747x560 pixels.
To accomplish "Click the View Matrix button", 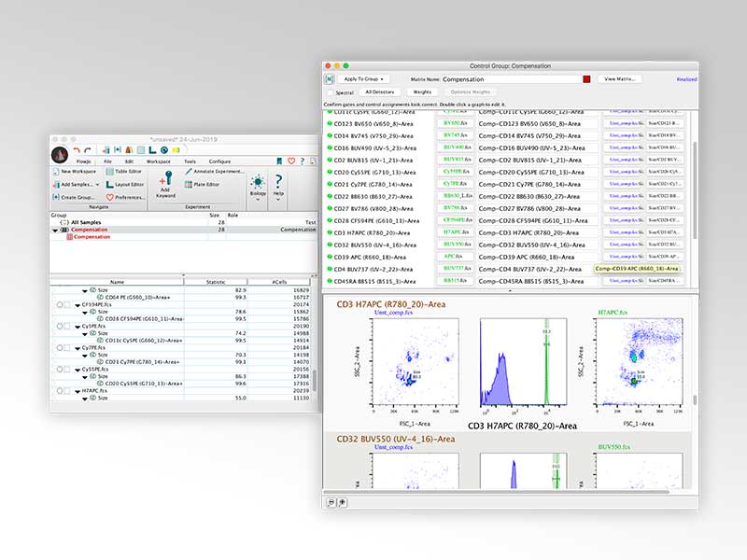I will point(619,79).
